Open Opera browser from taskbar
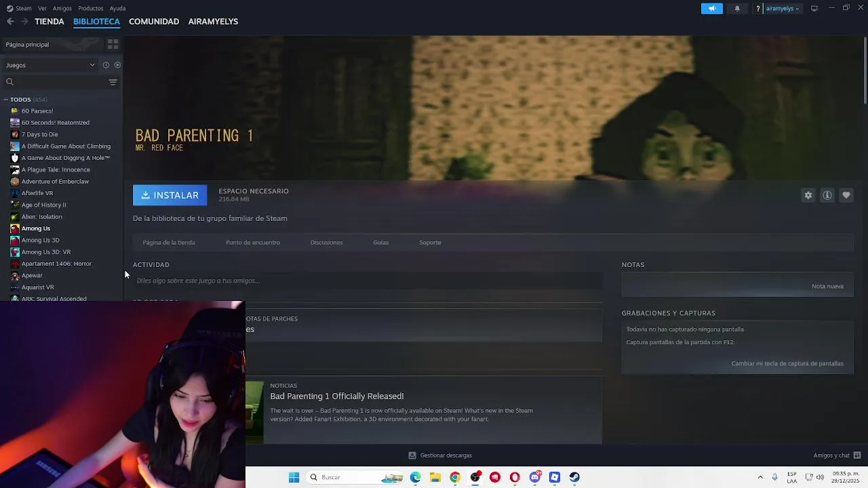This screenshot has height=488, width=868. pos(515,477)
